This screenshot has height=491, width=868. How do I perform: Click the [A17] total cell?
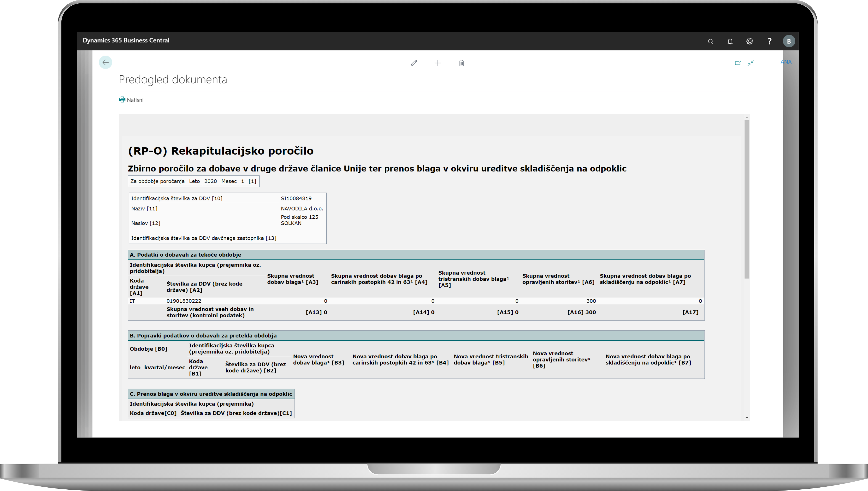click(x=691, y=312)
